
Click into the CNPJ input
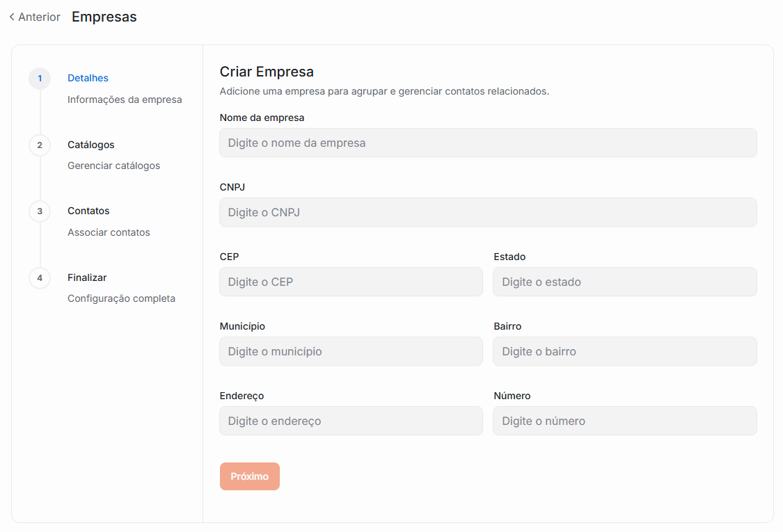point(487,212)
